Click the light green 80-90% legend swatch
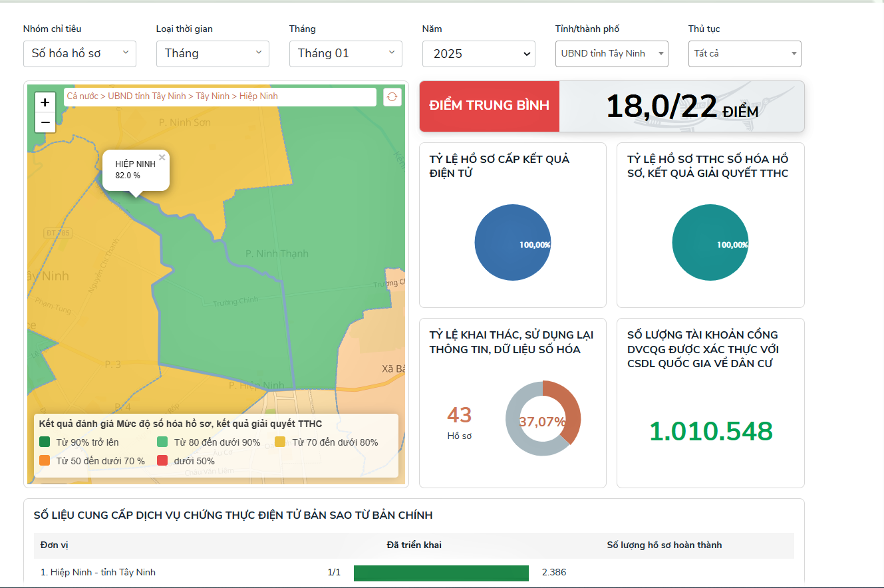 point(162,442)
